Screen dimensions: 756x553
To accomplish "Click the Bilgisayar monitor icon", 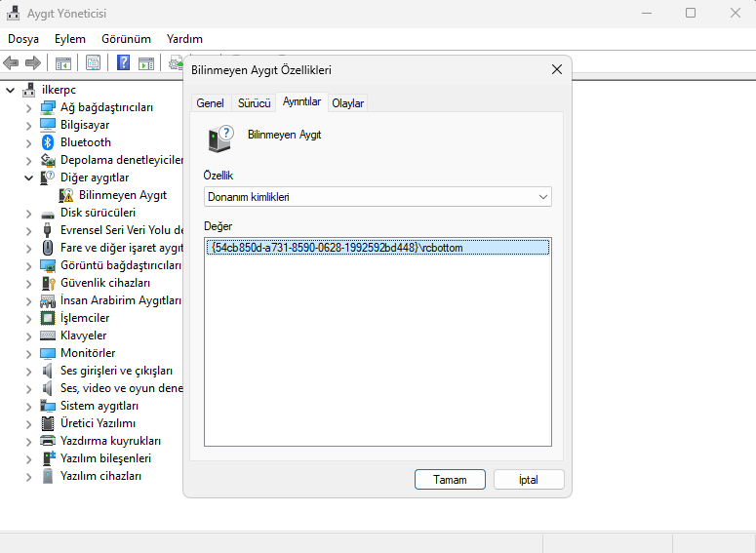I will [x=48, y=125].
